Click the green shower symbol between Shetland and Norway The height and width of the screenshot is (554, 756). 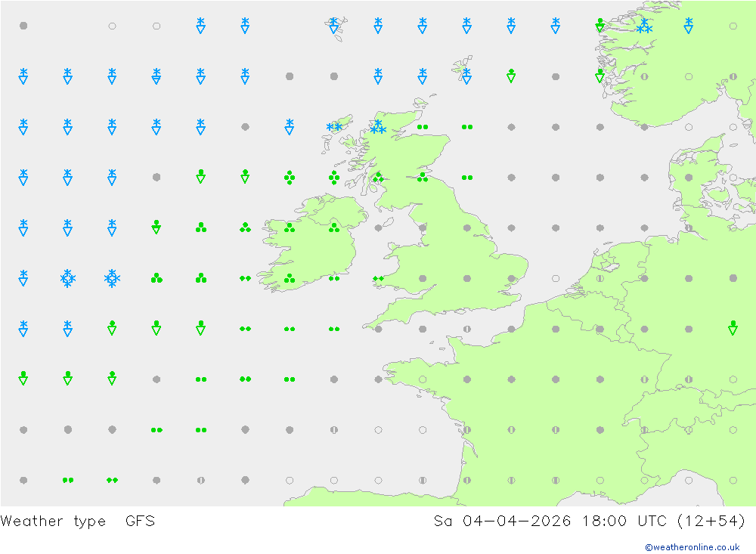(x=511, y=76)
